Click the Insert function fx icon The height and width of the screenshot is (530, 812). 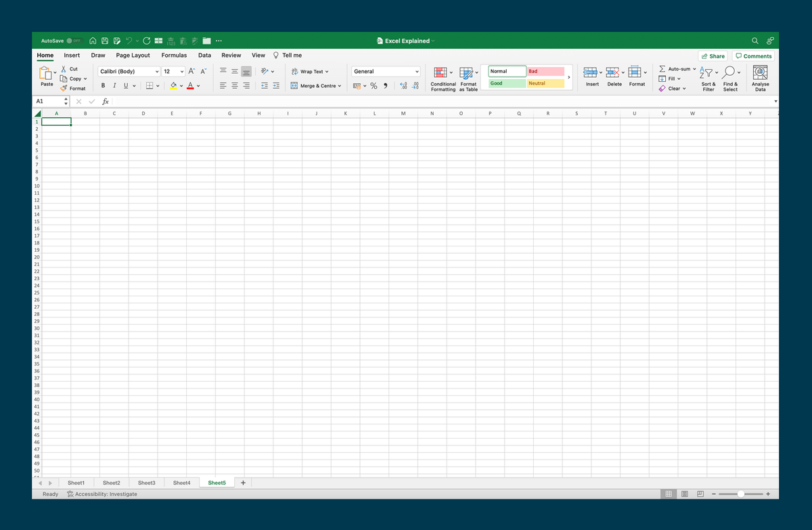(106, 102)
